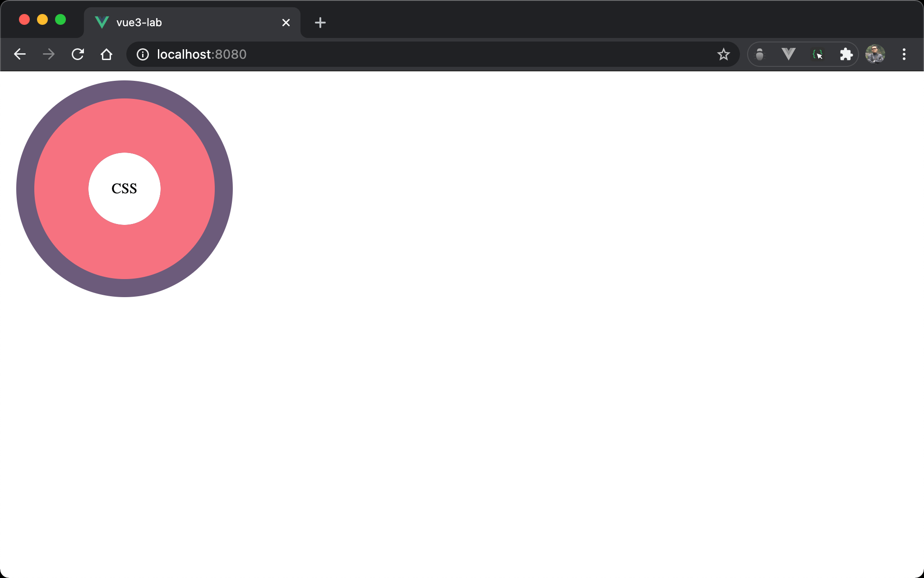
Task: Click the white CSS circle center
Action: [x=124, y=189]
